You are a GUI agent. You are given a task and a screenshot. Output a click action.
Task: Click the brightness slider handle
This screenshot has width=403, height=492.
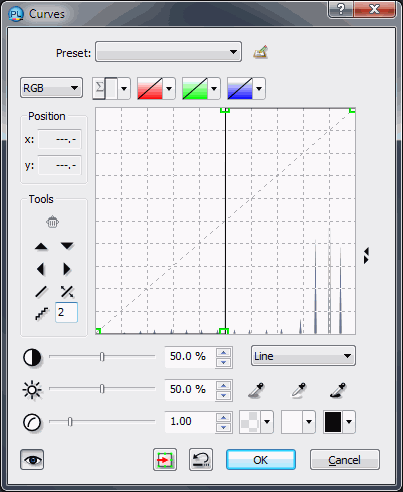coord(102,389)
